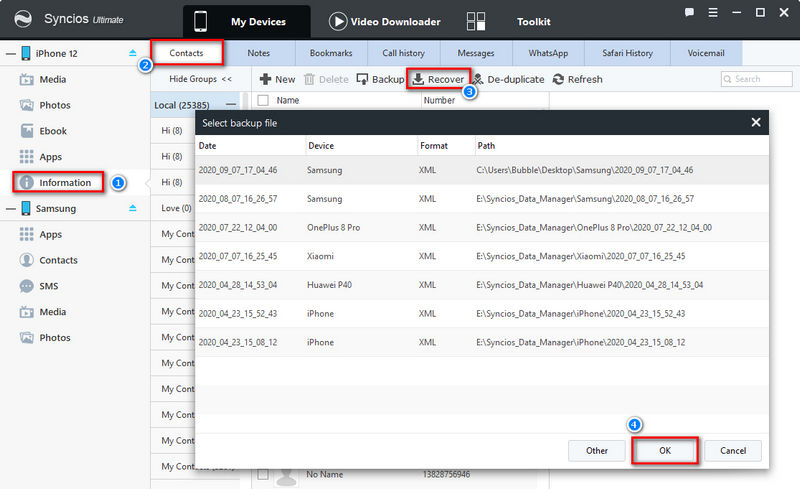Click the contacts Search field
The height and width of the screenshot is (489, 800).
(x=757, y=79)
